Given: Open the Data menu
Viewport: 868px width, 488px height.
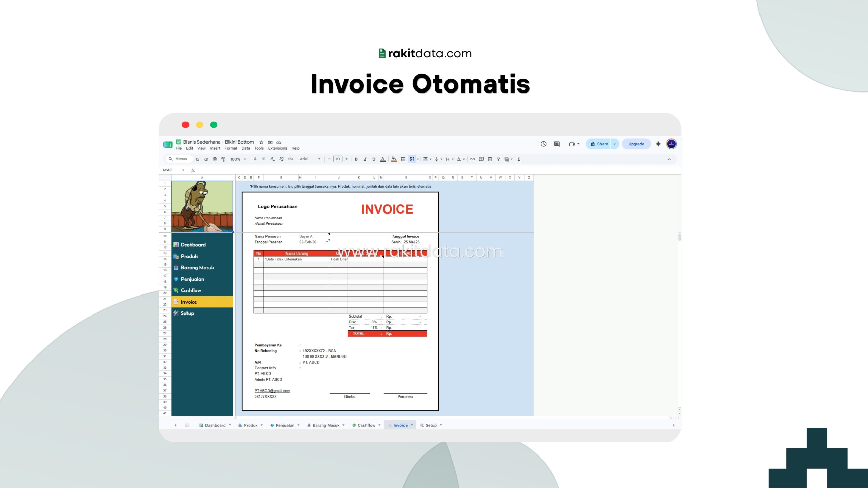Looking at the screenshot, I should [x=245, y=148].
